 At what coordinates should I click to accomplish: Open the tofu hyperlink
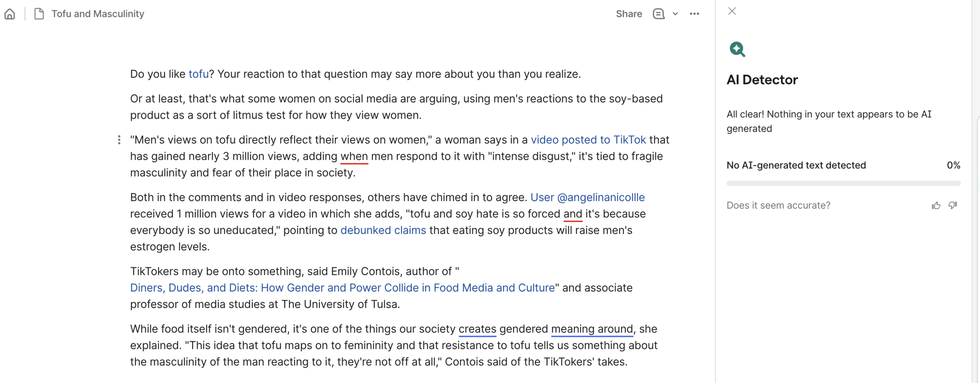click(x=198, y=74)
